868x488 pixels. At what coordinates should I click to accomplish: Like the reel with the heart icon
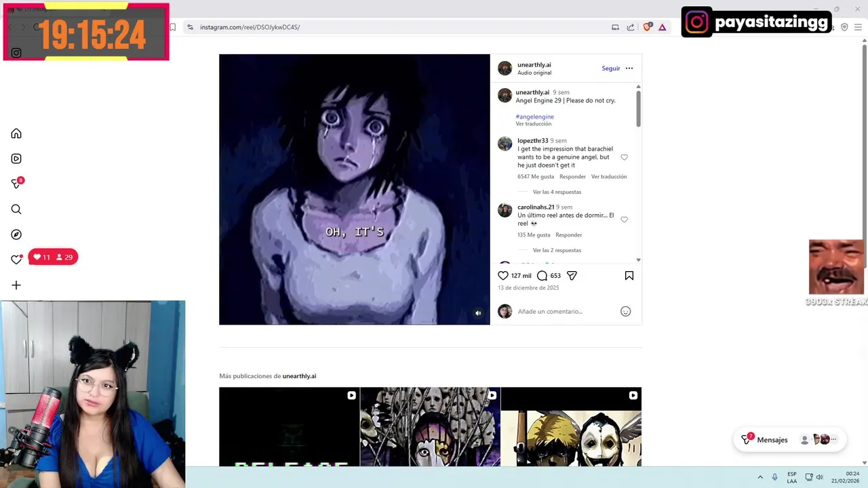point(503,276)
